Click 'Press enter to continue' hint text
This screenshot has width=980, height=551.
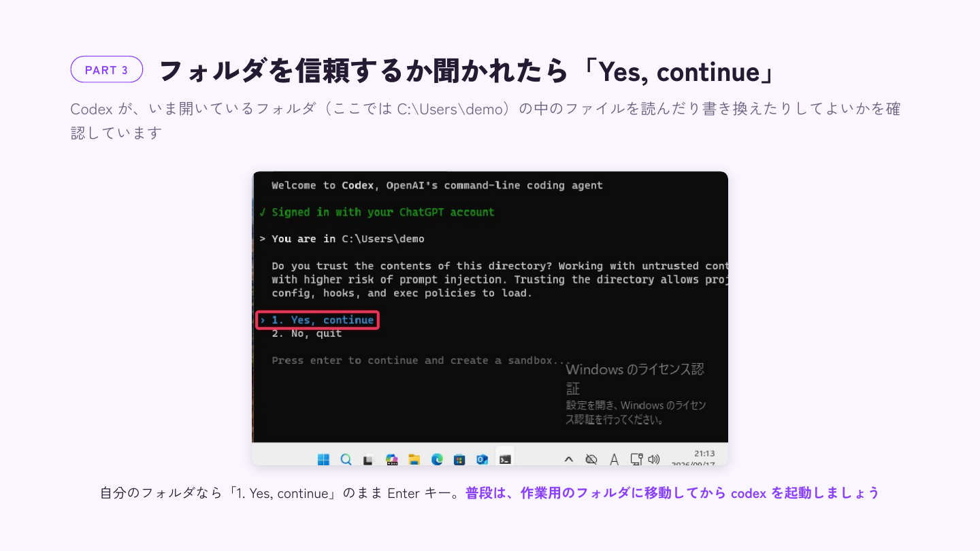421,361
